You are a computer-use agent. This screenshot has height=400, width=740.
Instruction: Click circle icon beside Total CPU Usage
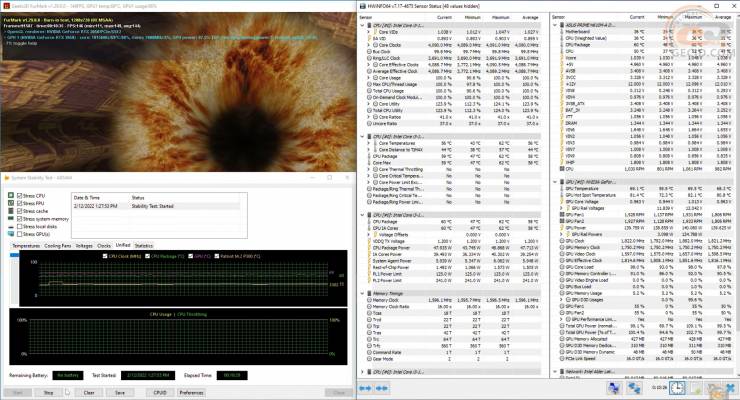pyautogui.click(x=370, y=91)
